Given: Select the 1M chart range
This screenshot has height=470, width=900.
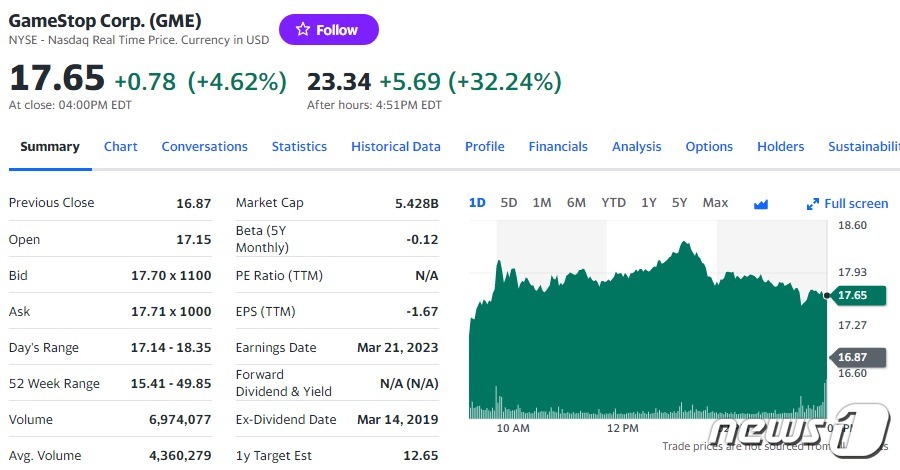Looking at the screenshot, I should coord(542,203).
